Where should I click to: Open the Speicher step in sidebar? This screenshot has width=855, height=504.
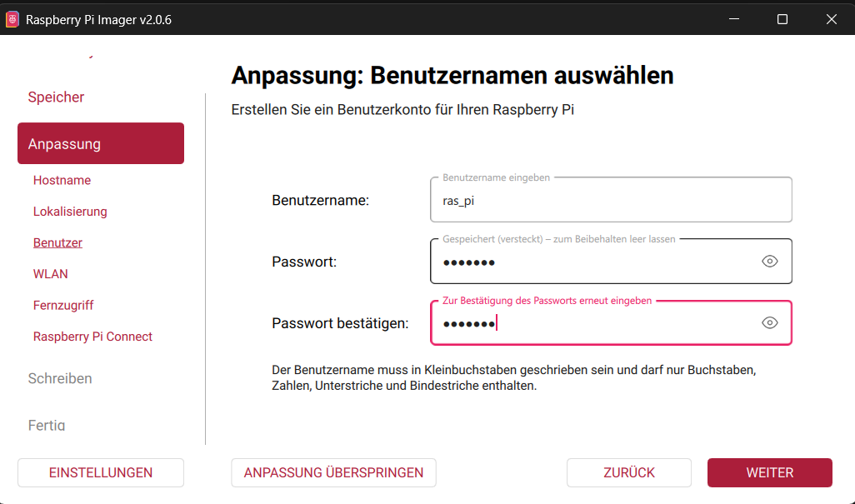(x=56, y=97)
